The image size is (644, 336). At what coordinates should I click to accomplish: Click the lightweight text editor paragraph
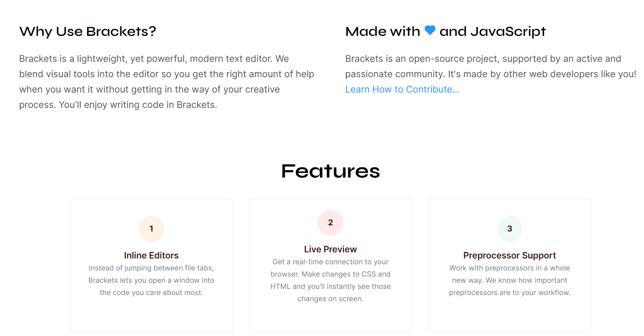point(167,82)
